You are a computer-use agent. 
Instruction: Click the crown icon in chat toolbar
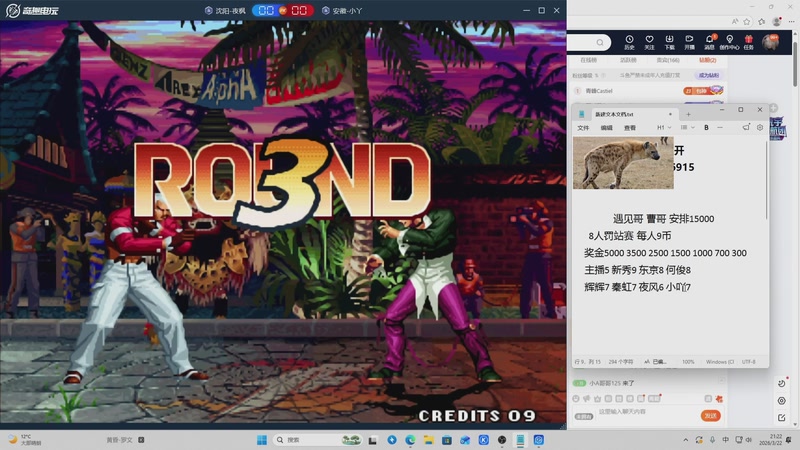pyautogui.click(x=597, y=398)
